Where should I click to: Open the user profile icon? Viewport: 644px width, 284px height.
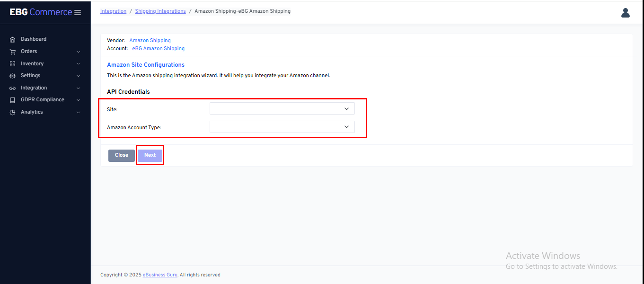coord(625,13)
